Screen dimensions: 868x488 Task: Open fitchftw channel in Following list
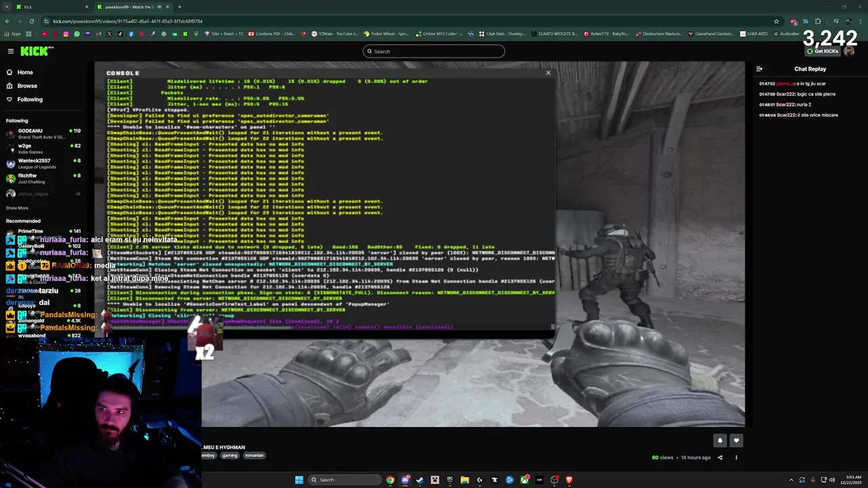point(42,178)
